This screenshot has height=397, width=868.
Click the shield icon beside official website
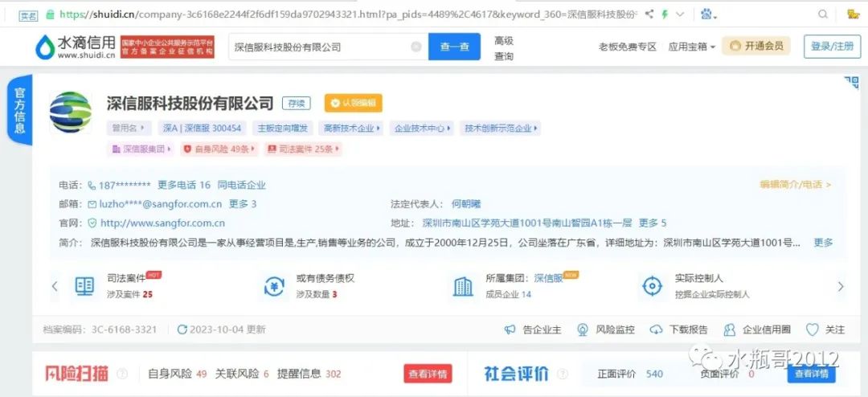[x=92, y=223]
